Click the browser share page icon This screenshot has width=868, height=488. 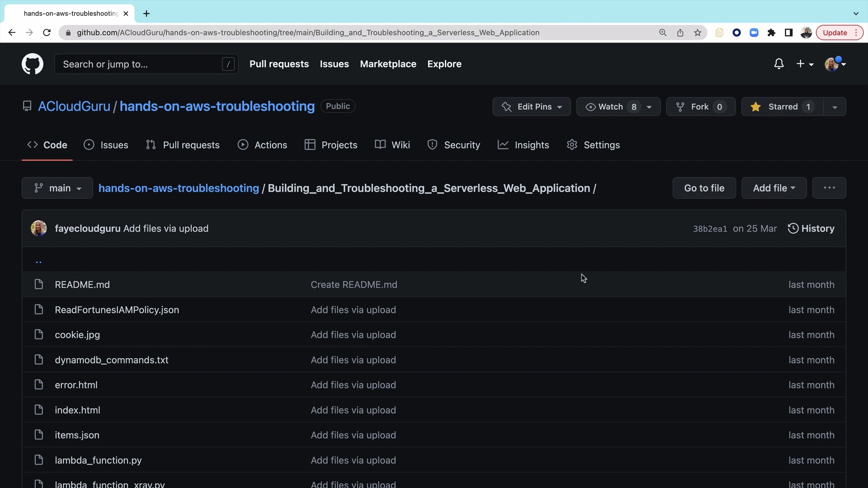click(680, 33)
